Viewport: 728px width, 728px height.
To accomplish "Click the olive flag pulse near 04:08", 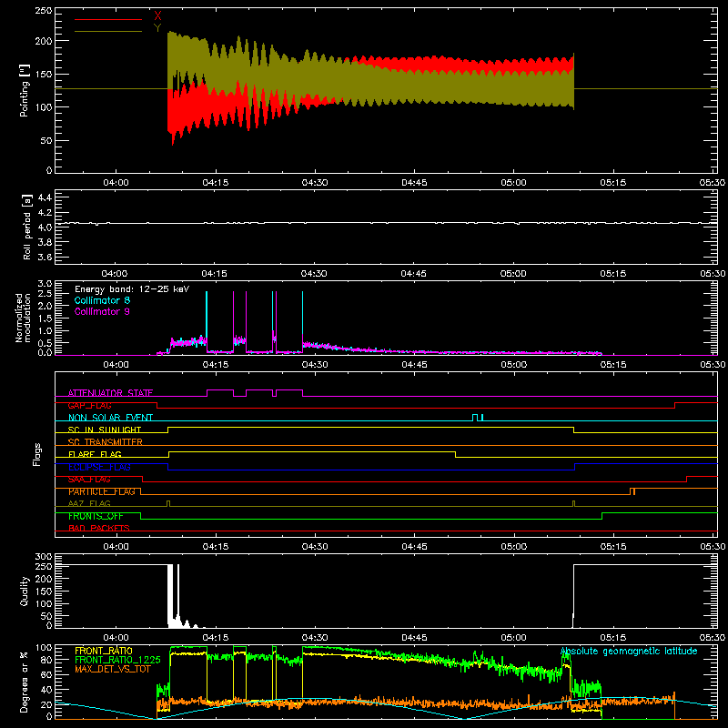I will (x=168, y=503).
